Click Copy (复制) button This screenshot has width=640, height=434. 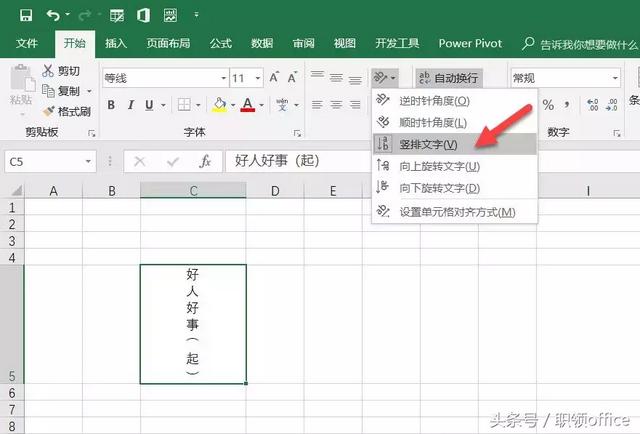click(61, 91)
